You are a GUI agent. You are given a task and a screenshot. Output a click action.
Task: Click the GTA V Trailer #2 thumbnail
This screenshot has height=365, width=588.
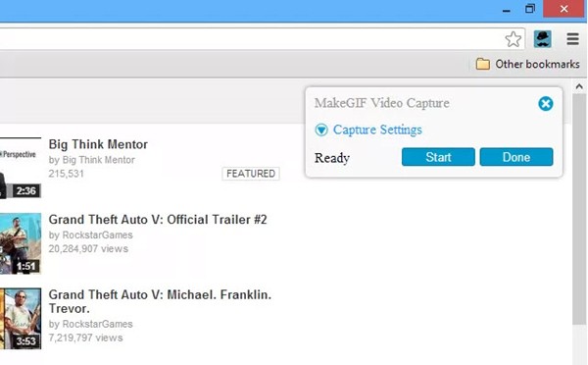[21, 243]
